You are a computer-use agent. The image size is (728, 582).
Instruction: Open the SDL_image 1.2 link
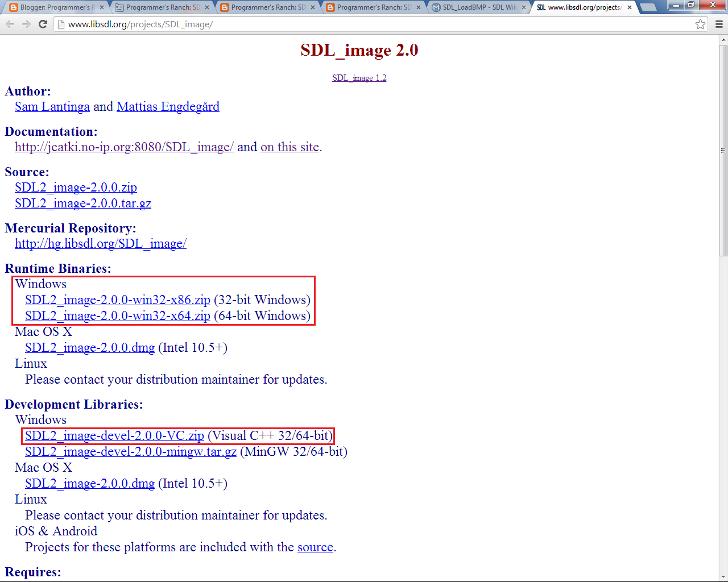(x=359, y=78)
